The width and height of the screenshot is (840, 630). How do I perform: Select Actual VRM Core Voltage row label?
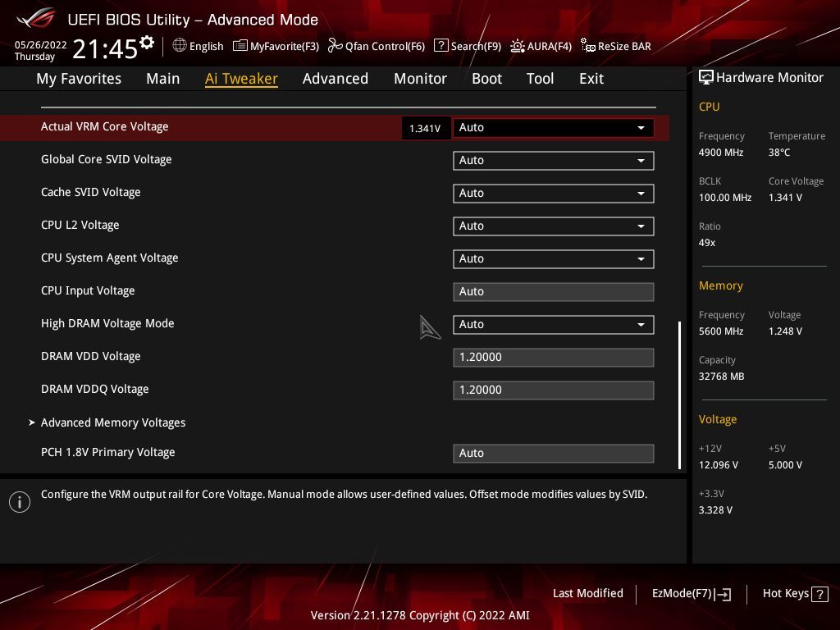(104, 127)
